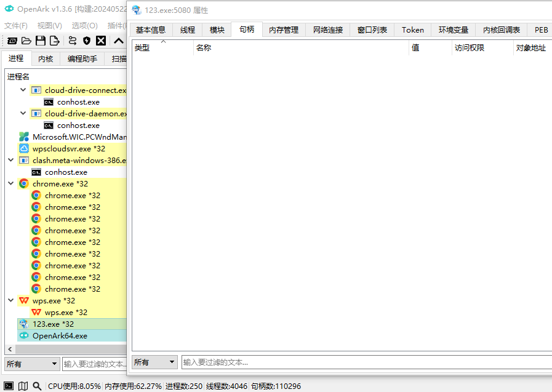Click the black X toolbar icon

(x=101, y=41)
